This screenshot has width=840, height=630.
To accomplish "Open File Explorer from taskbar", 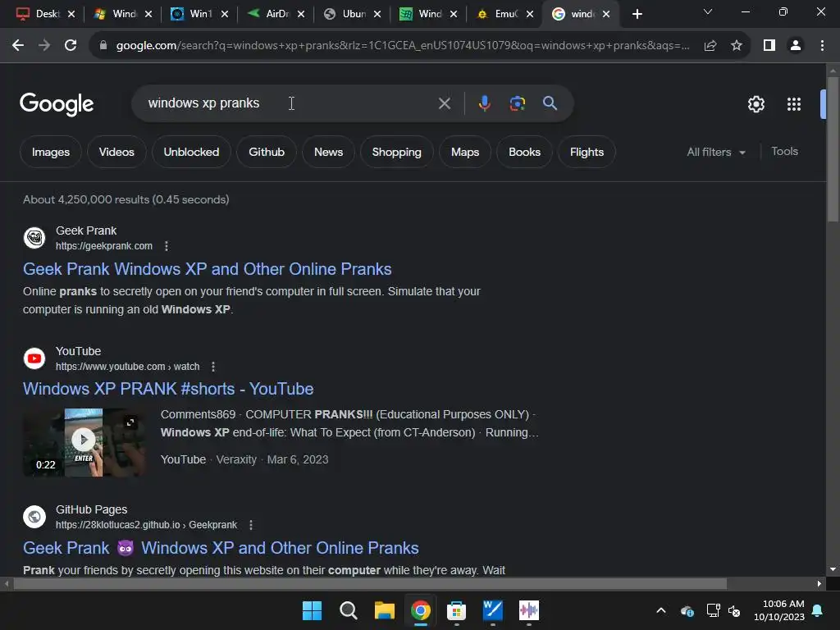I will (x=385, y=610).
